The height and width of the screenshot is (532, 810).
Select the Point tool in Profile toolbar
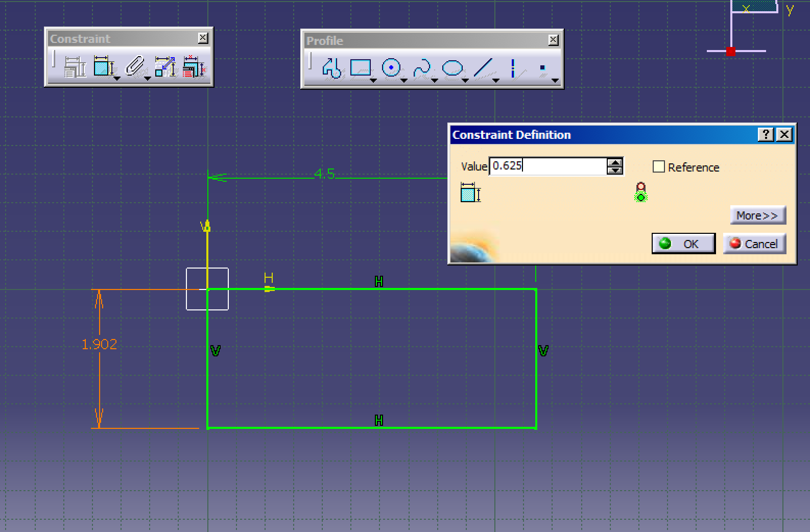click(x=542, y=68)
